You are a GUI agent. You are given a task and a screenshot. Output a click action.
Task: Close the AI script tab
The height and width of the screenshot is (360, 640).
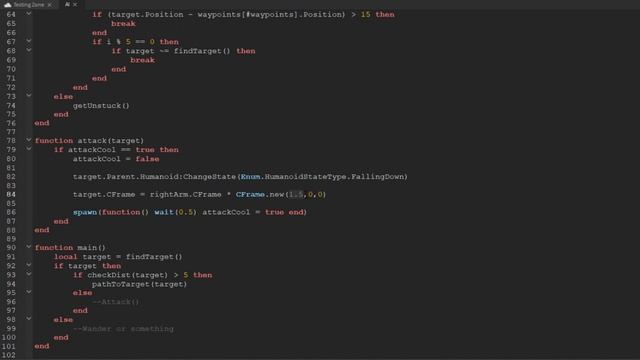pos(75,4)
